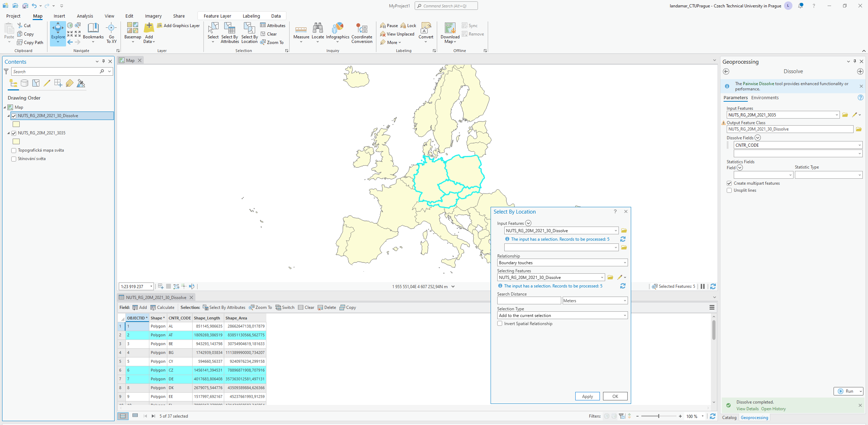This screenshot has height=425, width=868.
Task: Expand the Relationship dropdown in Select By Location
Action: [624, 263]
